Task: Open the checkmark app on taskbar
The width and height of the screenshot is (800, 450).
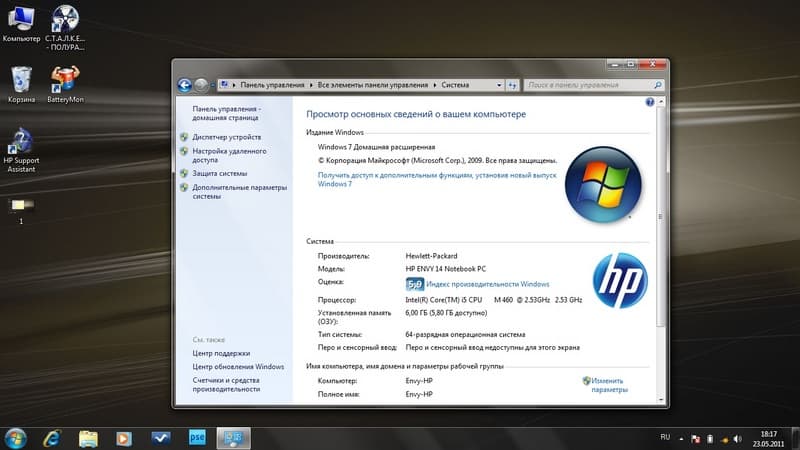Action: click(161, 438)
